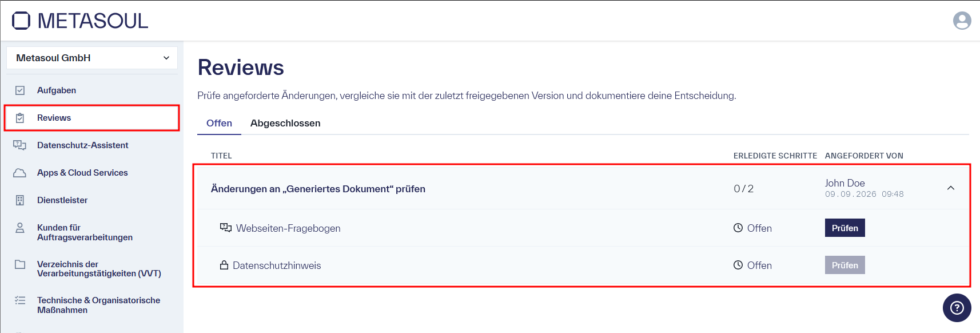Click the person icon for Kunden für Auftragsverarbeitungen

[x=20, y=228]
